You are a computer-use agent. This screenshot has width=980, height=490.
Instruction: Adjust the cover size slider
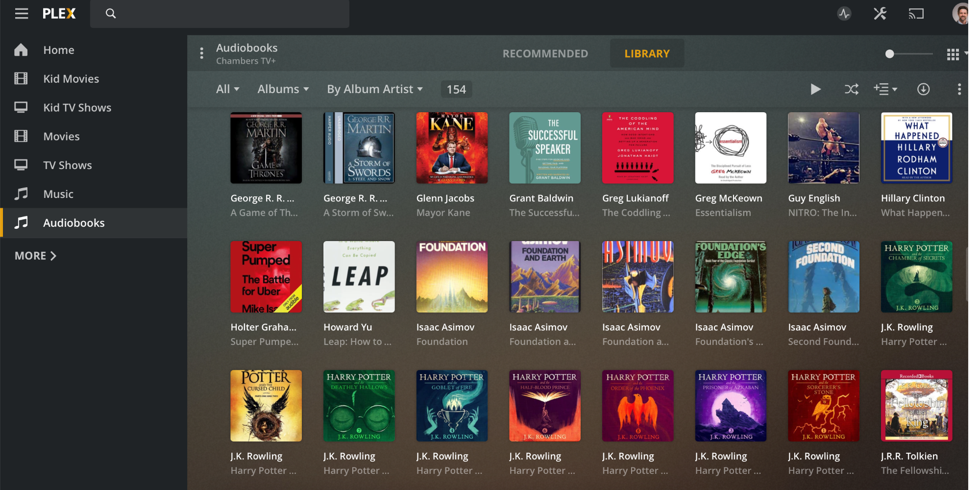tap(889, 54)
